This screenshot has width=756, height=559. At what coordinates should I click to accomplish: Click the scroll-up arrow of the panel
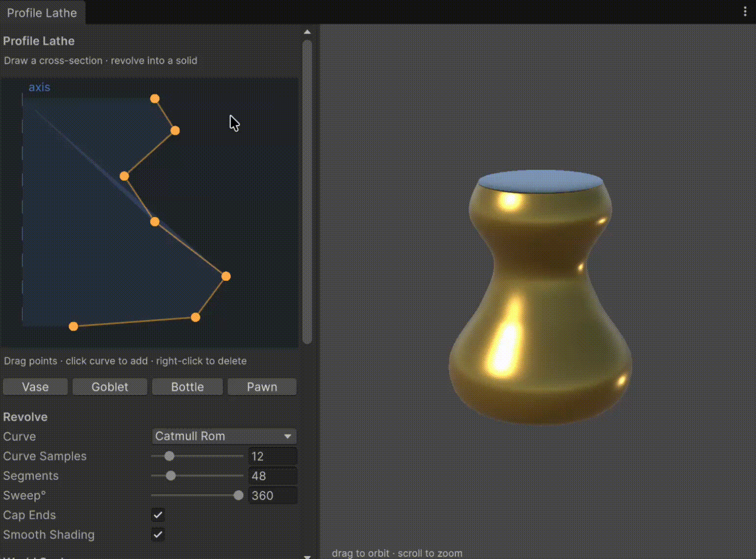[x=307, y=32]
